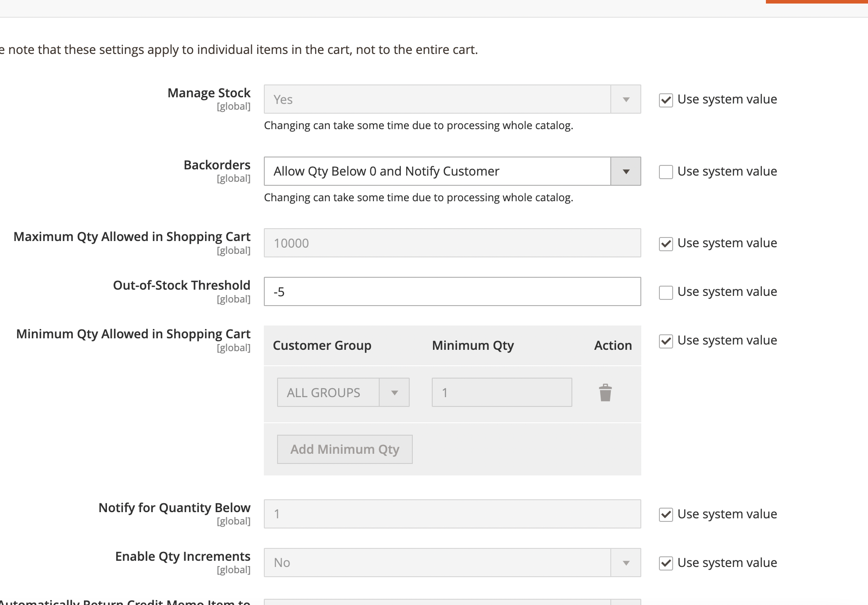This screenshot has height=605, width=868.
Task: Click the Add Minimum Qty button
Action: [x=344, y=449]
